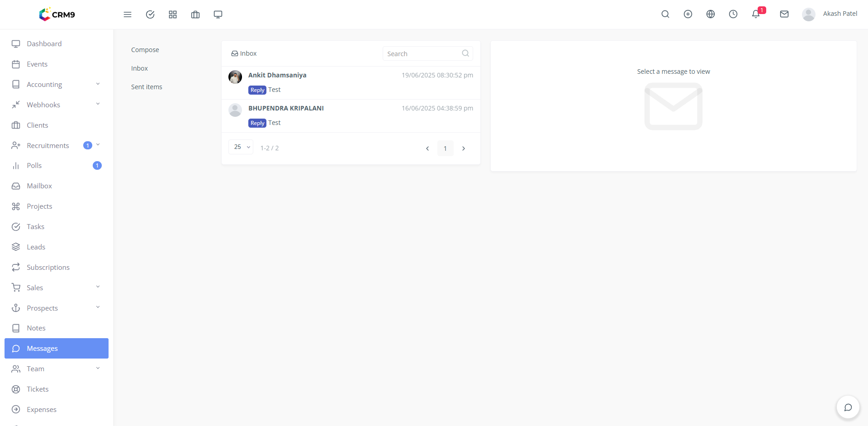This screenshot has width=868, height=426.
Task: Click the Compose link
Action: [145, 50]
